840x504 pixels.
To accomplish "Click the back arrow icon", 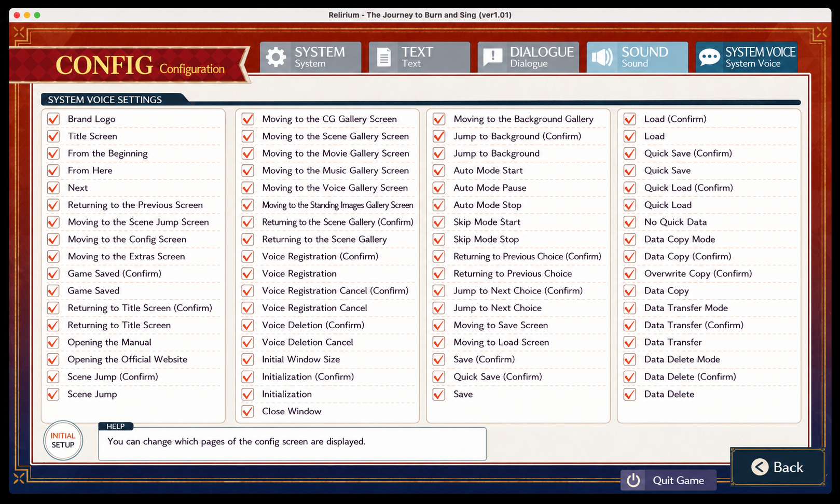I will point(760,467).
